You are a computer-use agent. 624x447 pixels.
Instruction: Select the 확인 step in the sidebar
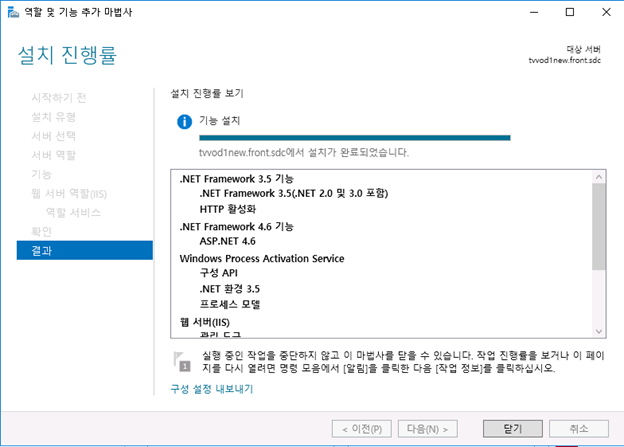coord(41,231)
